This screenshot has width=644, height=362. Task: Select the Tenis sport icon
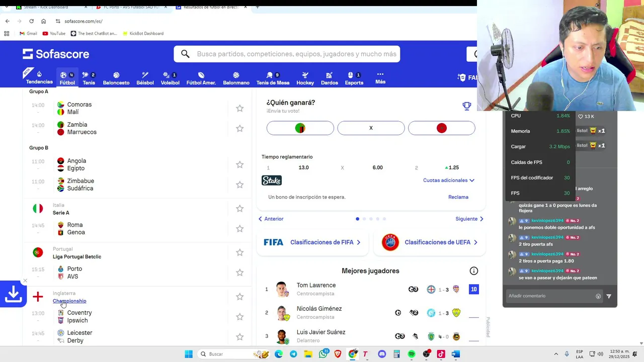[89, 78]
